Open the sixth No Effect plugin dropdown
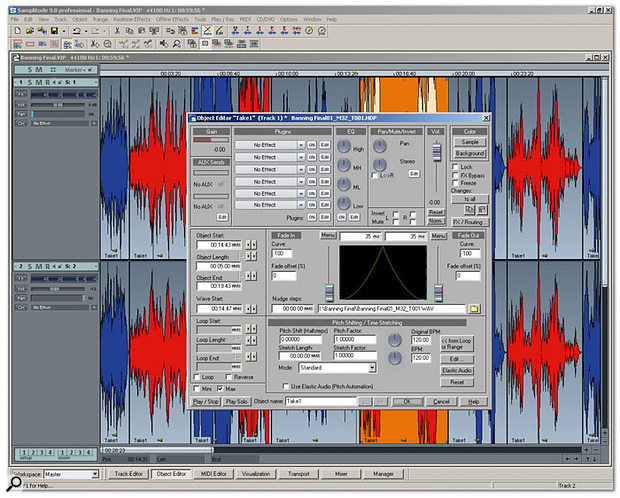This screenshot has height=498, width=620. coord(301,205)
